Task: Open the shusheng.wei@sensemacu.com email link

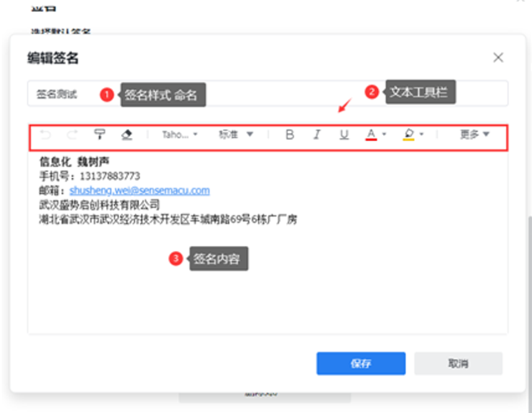Action: (x=140, y=191)
